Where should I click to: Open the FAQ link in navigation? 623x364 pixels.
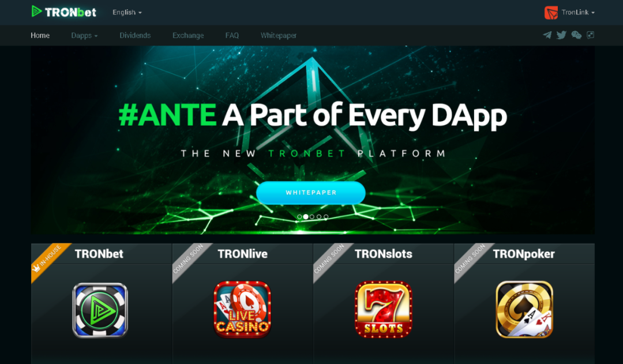(232, 36)
